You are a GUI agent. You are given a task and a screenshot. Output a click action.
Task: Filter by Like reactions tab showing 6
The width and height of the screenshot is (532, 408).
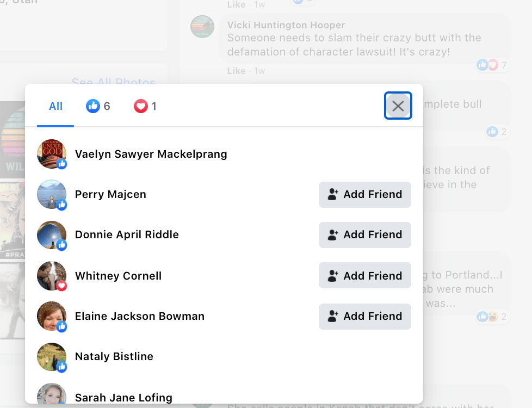click(x=98, y=106)
